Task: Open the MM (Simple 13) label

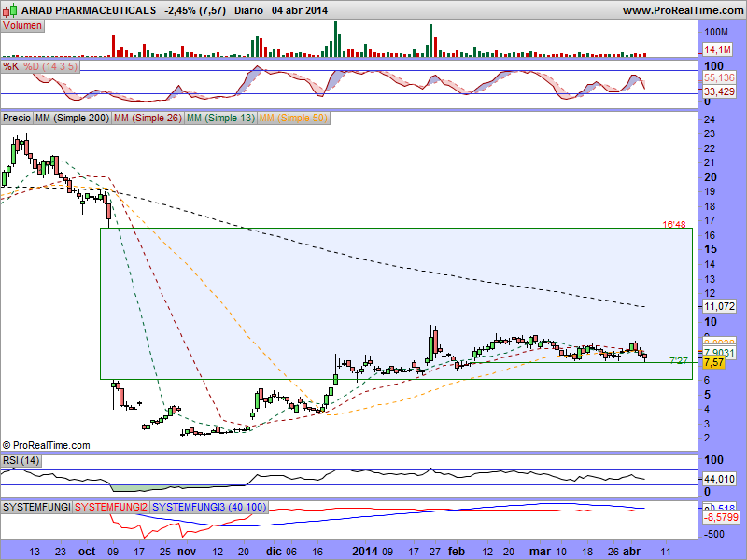Action: [220, 118]
